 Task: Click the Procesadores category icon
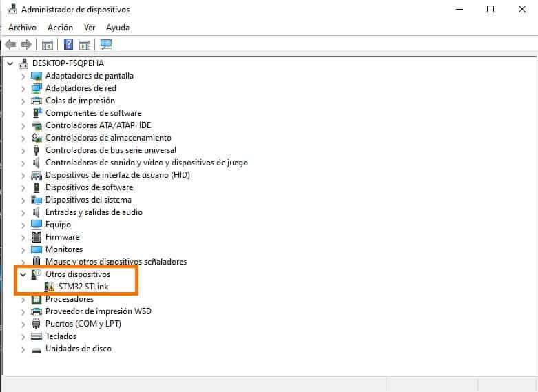tap(37, 299)
